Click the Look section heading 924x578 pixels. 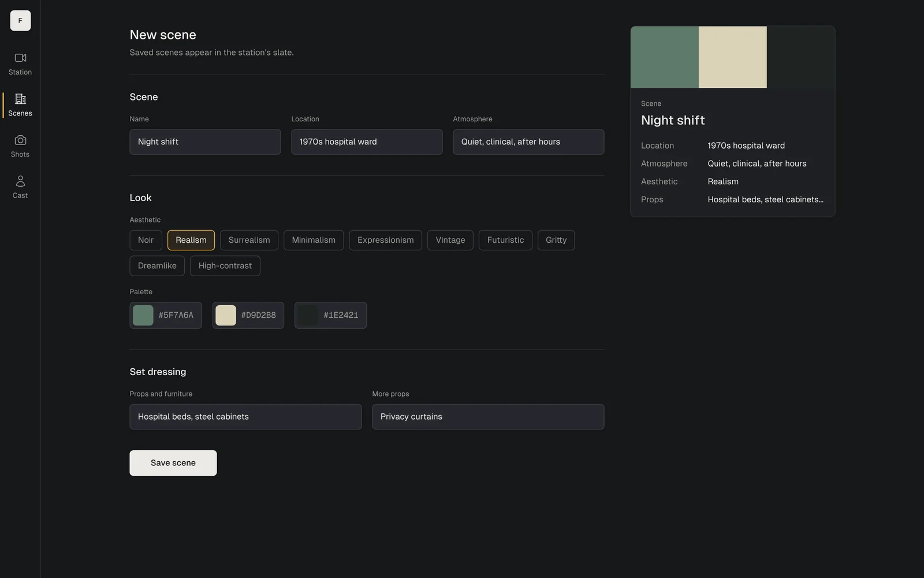140,198
